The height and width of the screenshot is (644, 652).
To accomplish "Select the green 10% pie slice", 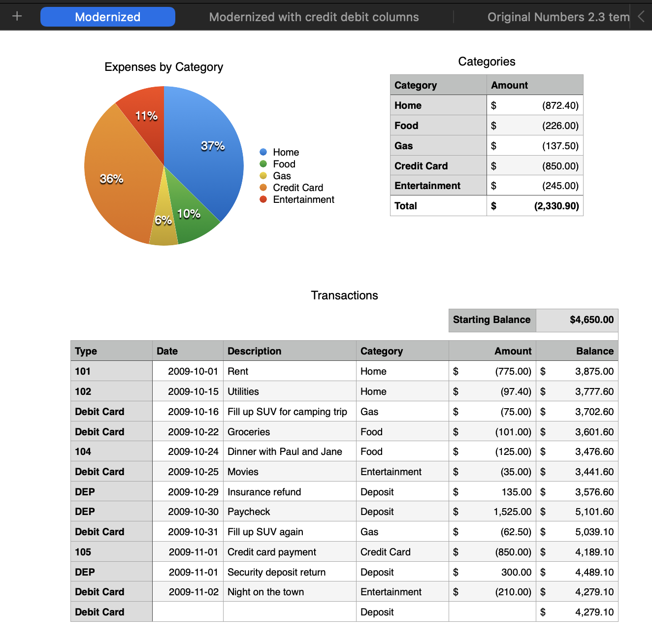I will [x=190, y=214].
